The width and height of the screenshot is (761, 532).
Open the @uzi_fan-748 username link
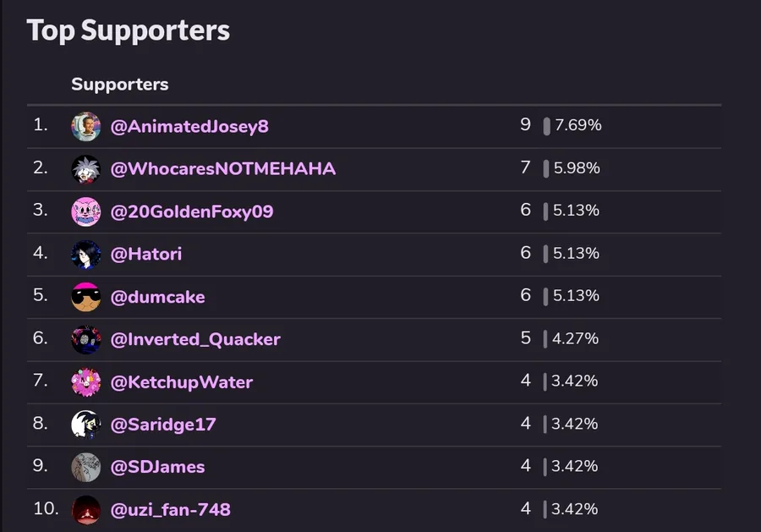[x=170, y=510]
